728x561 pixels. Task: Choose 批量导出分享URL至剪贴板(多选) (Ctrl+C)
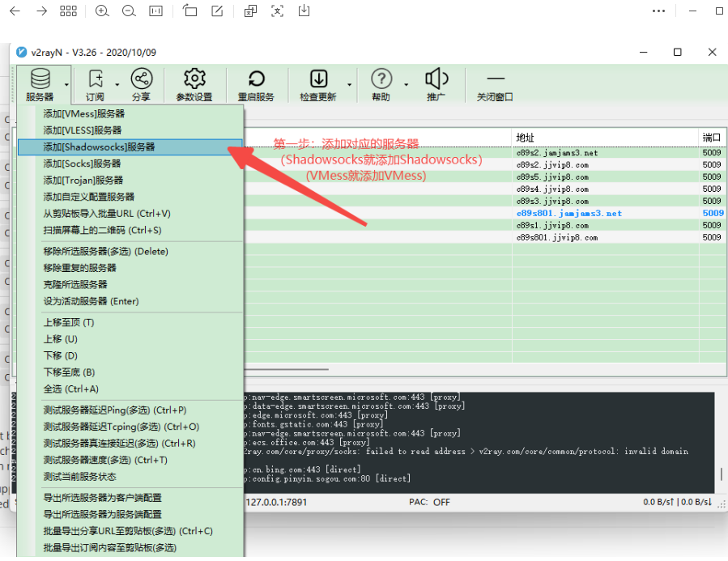(x=130, y=531)
